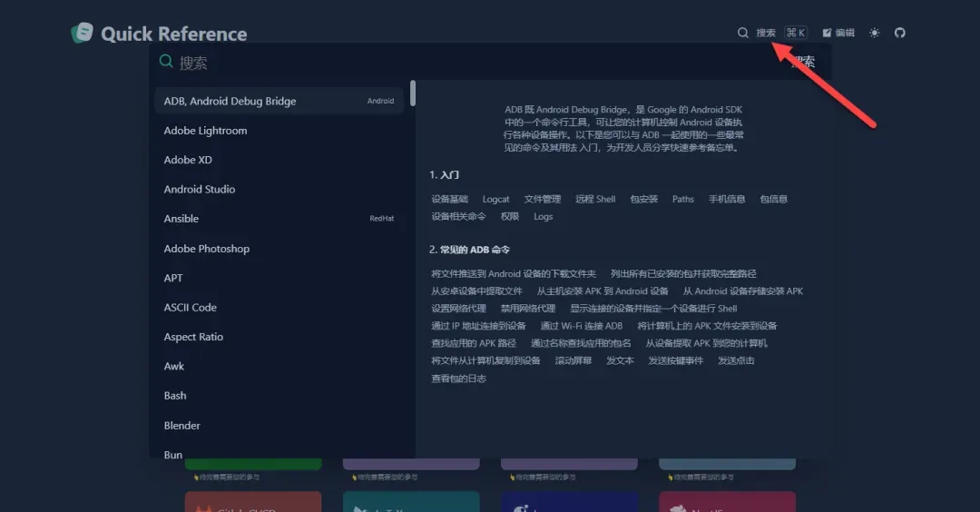Open 通过名称查找应用的包名 link
The width and height of the screenshot is (980, 512).
click(581, 343)
